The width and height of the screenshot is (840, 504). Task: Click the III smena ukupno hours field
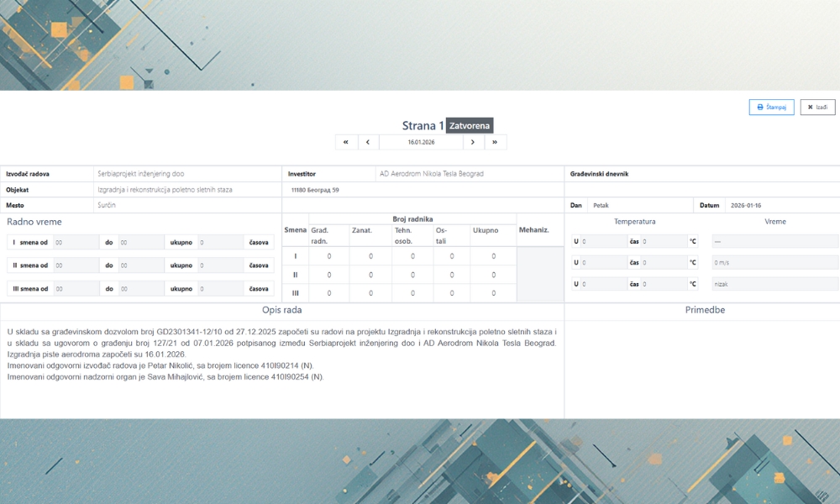coord(221,288)
